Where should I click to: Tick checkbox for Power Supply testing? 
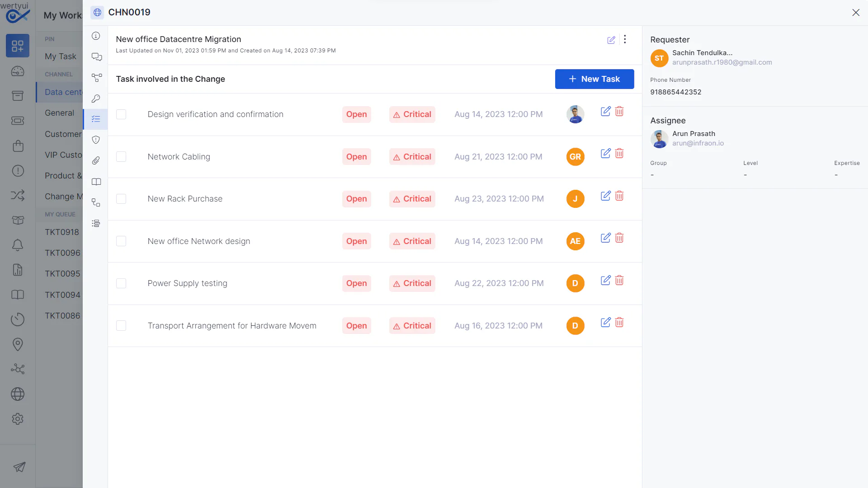click(x=121, y=283)
